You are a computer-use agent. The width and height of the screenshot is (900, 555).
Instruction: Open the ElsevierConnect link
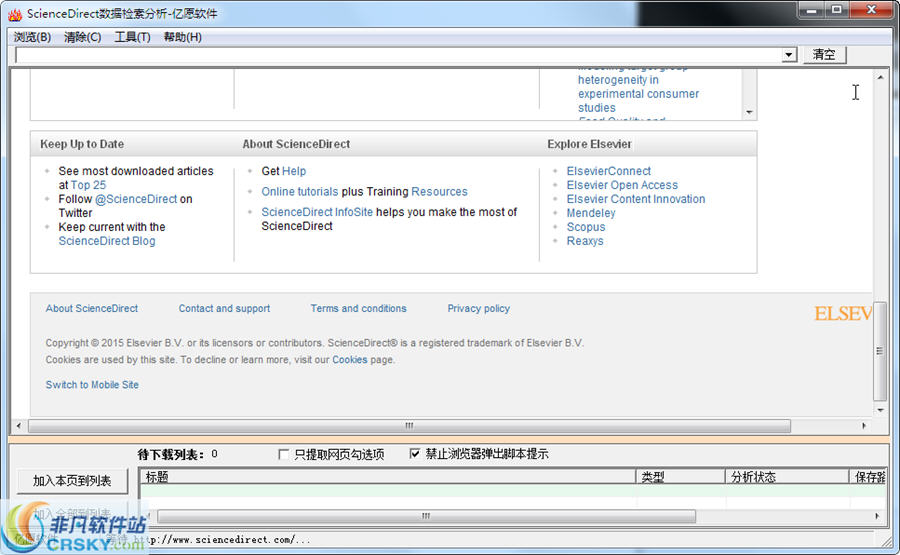608,171
